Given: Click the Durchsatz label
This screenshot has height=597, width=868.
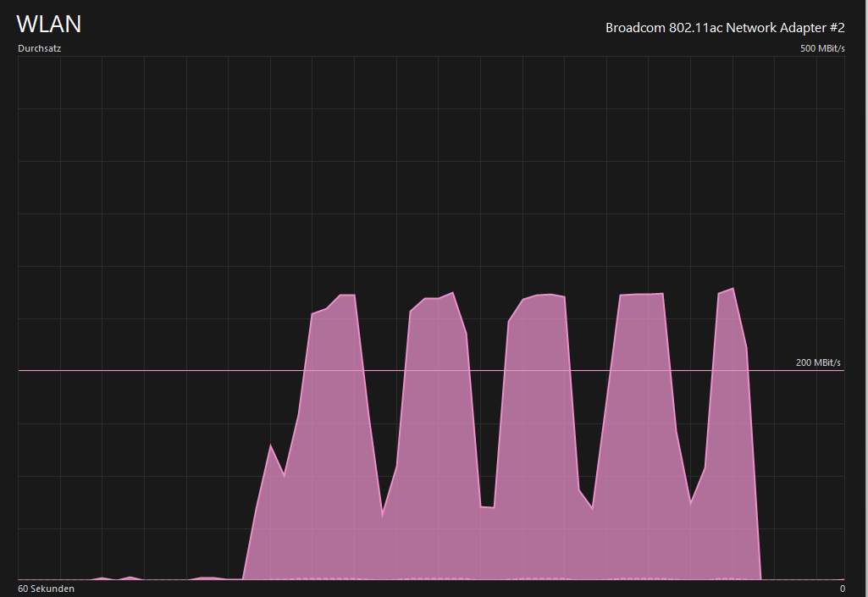Looking at the screenshot, I should [39, 48].
